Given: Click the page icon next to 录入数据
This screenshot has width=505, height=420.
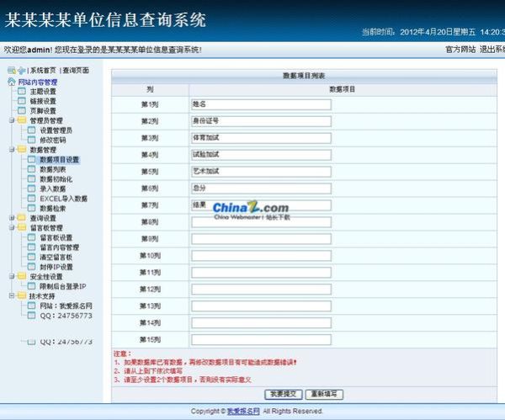Looking at the screenshot, I should (32, 189).
